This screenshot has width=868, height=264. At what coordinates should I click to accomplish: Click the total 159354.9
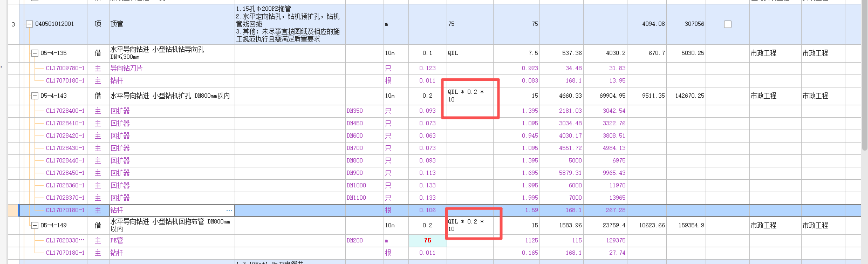[x=692, y=226]
